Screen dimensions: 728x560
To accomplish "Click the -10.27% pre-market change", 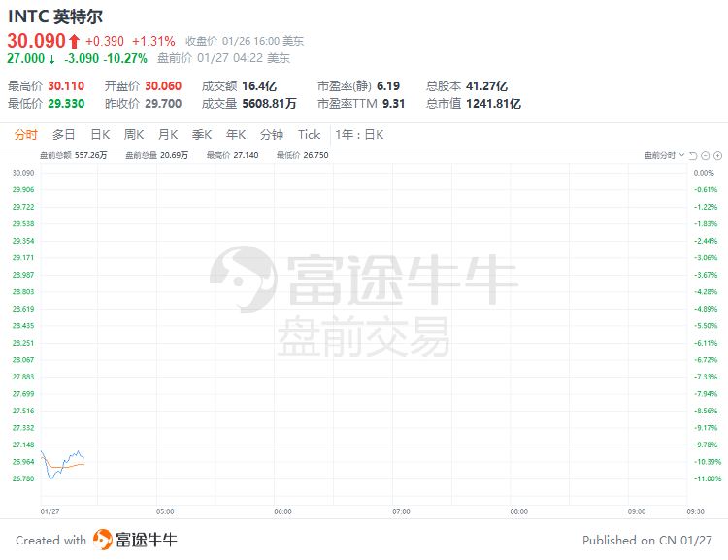I will coord(125,58).
